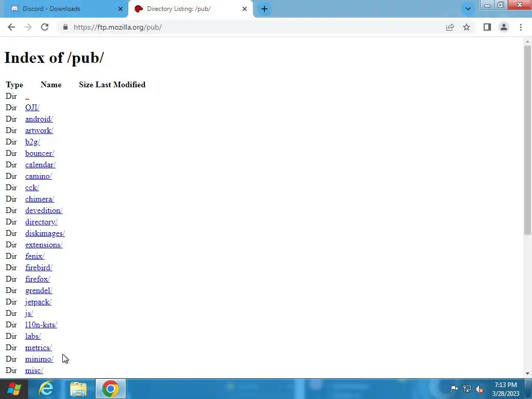
Task: Open the l10n-kits/ directory
Action: (x=41, y=325)
